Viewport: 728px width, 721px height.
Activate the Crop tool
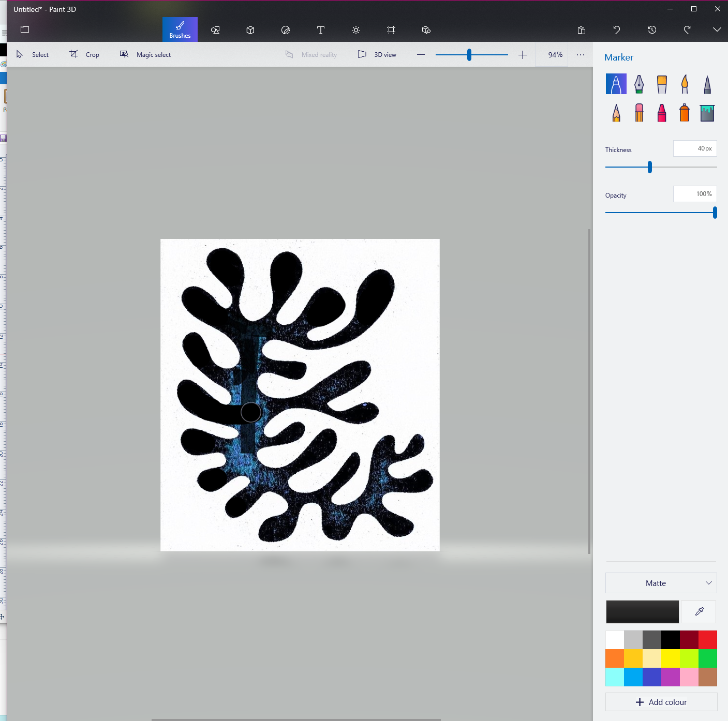coord(84,54)
